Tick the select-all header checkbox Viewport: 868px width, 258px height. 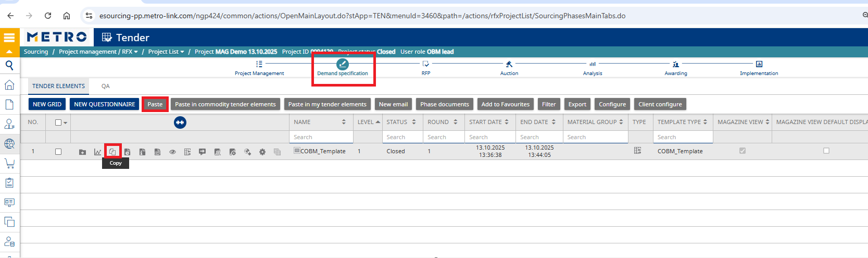point(58,122)
